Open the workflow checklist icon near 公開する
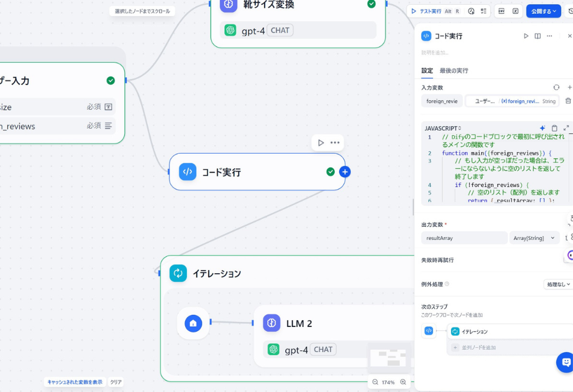Viewport: 573px width, 392px height. point(484,11)
